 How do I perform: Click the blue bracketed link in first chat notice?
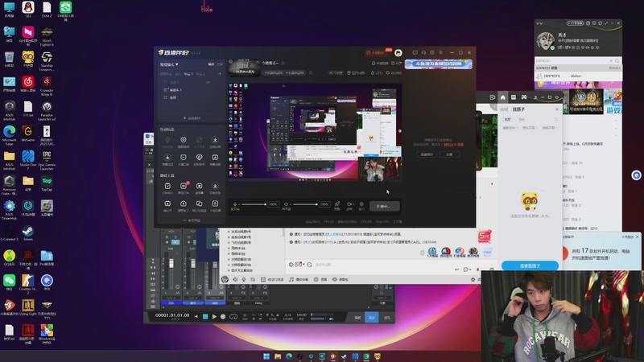334,234
